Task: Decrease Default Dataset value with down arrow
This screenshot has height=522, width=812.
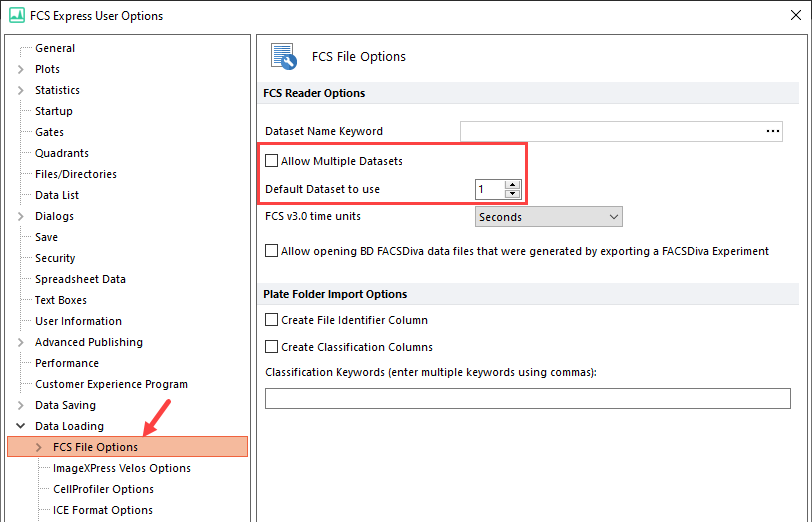Action: point(513,193)
